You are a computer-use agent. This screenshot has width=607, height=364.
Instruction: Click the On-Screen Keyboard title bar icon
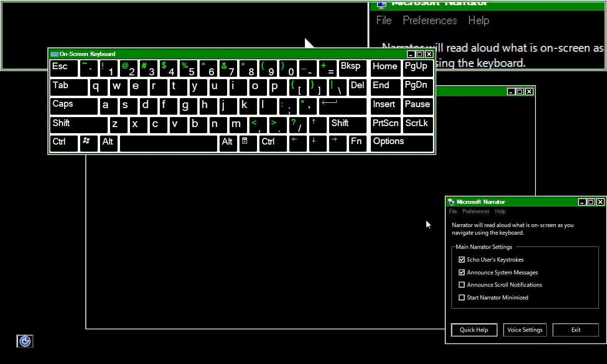(54, 54)
